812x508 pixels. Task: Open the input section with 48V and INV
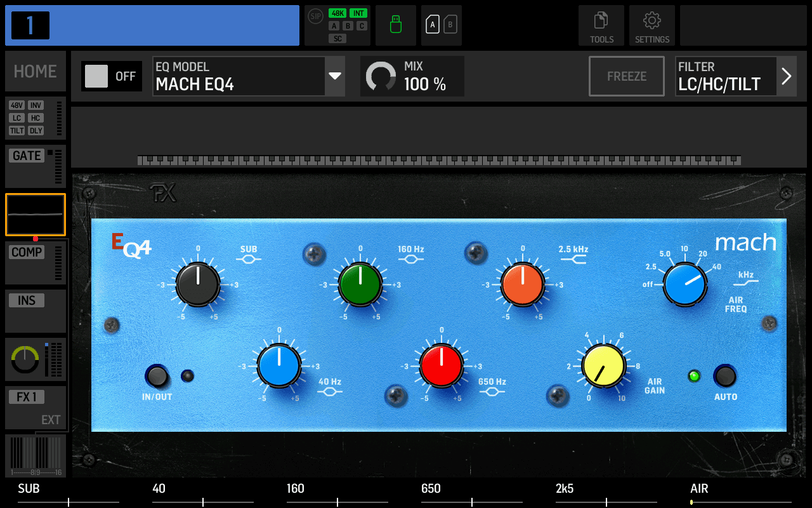coord(36,118)
